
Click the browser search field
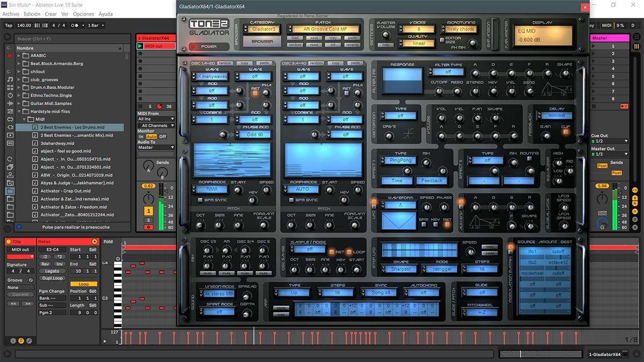72,39
